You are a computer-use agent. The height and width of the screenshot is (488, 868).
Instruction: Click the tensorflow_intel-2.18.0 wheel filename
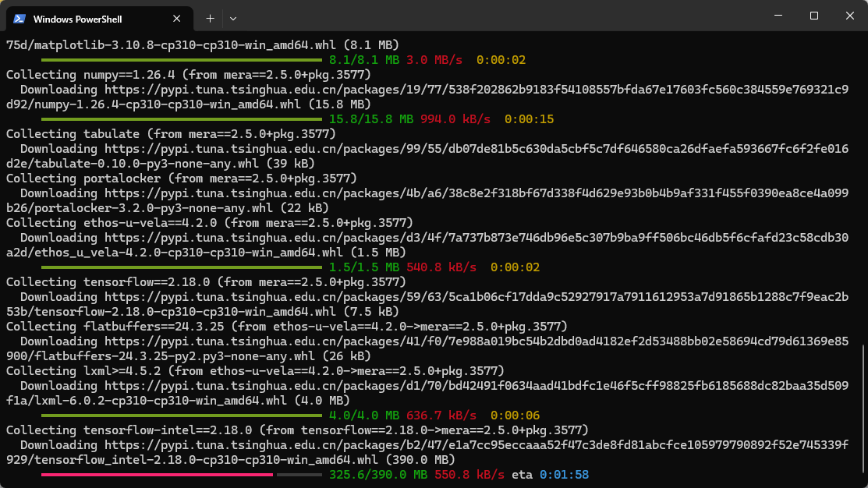[207, 460]
